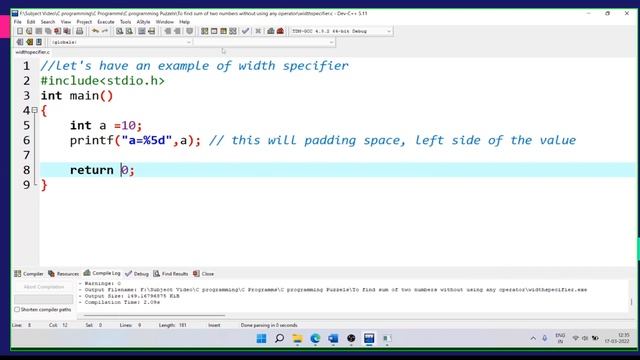Open the Edit menu
Image resolution: width=640 pixels, height=360 pixels.
click(x=31, y=22)
